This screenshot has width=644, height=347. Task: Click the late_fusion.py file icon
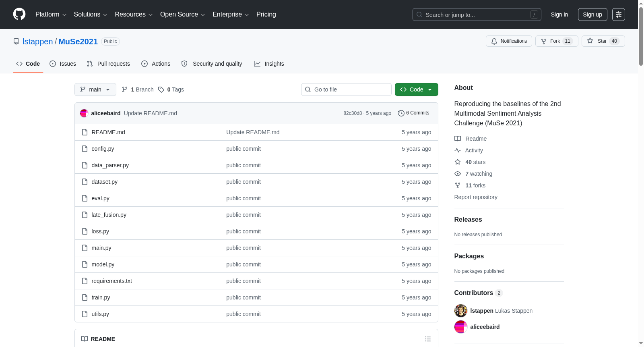tap(85, 215)
